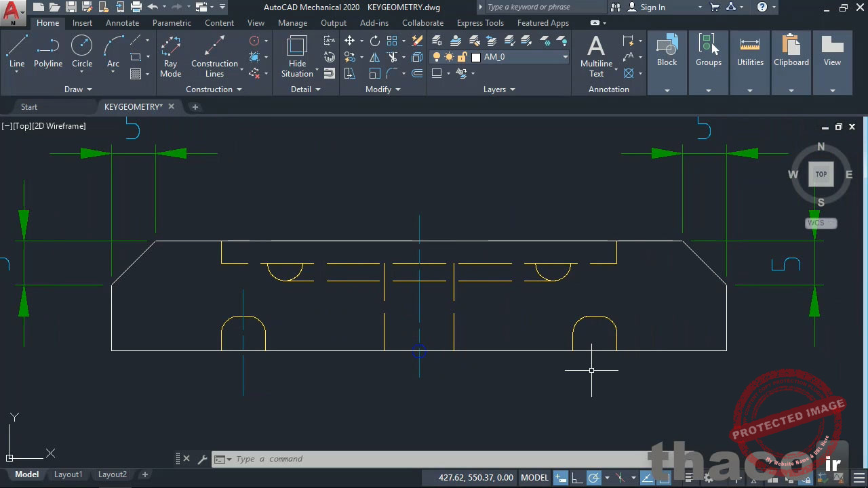
Task: Open the Block panel
Action: (667, 62)
